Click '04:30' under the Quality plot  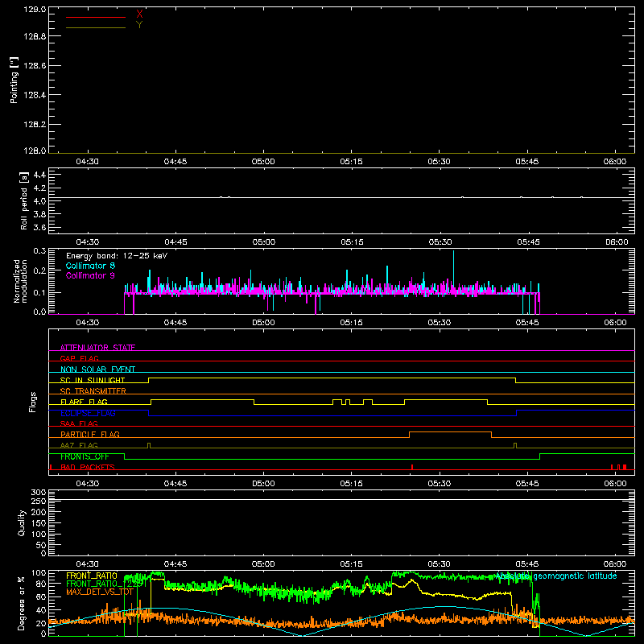[88, 564]
